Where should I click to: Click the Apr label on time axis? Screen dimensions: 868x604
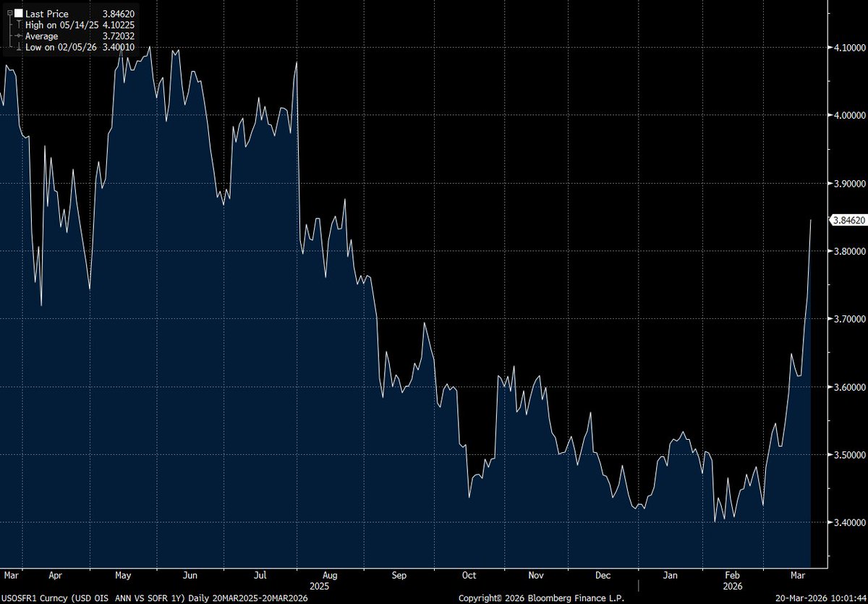(x=56, y=576)
